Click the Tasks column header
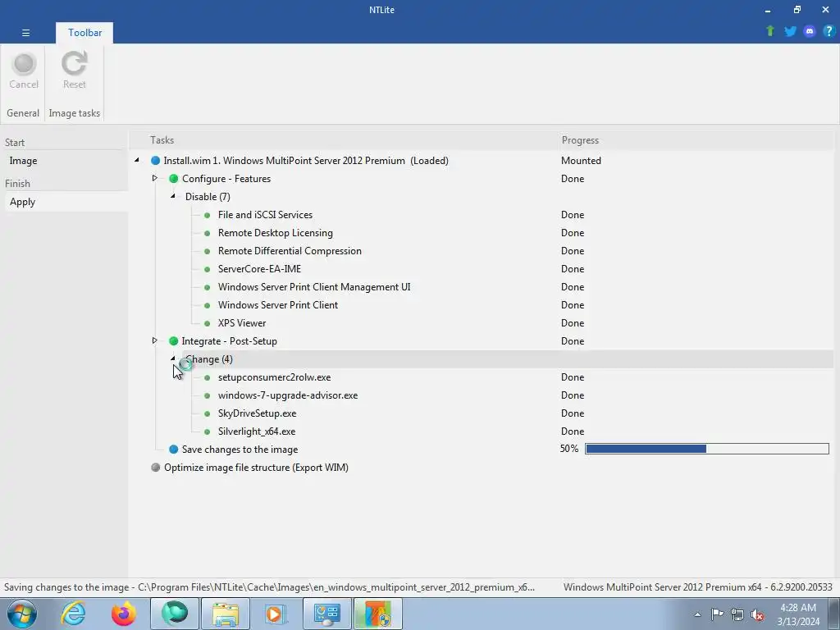 [x=162, y=140]
